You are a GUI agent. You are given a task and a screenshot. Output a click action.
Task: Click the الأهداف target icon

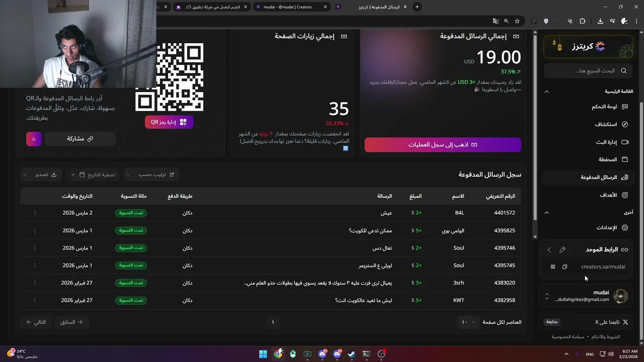625,195
